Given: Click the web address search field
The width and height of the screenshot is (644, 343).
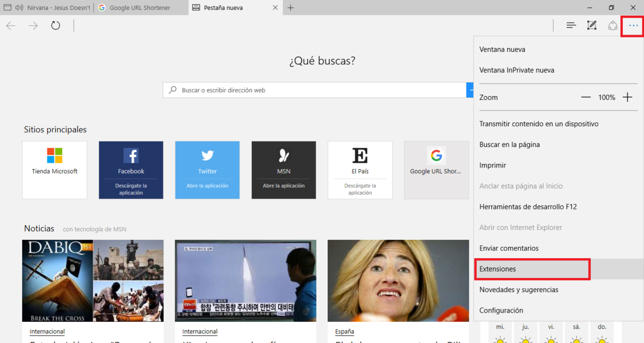Looking at the screenshot, I should pyautogui.click(x=314, y=90).
